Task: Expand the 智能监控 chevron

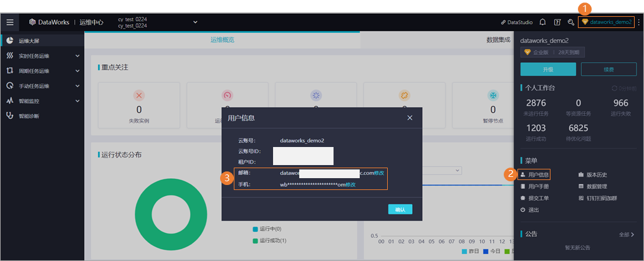Action: coord(78,101)
